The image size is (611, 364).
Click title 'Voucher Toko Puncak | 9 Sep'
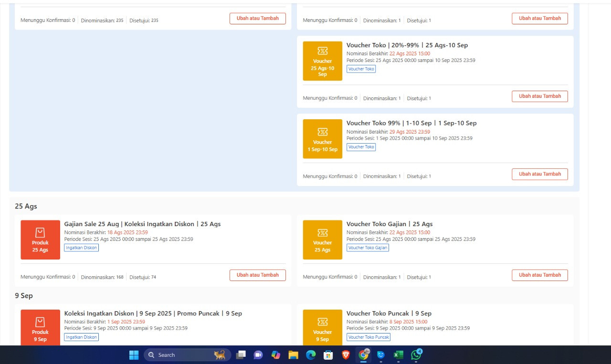[x=389, y=313]
